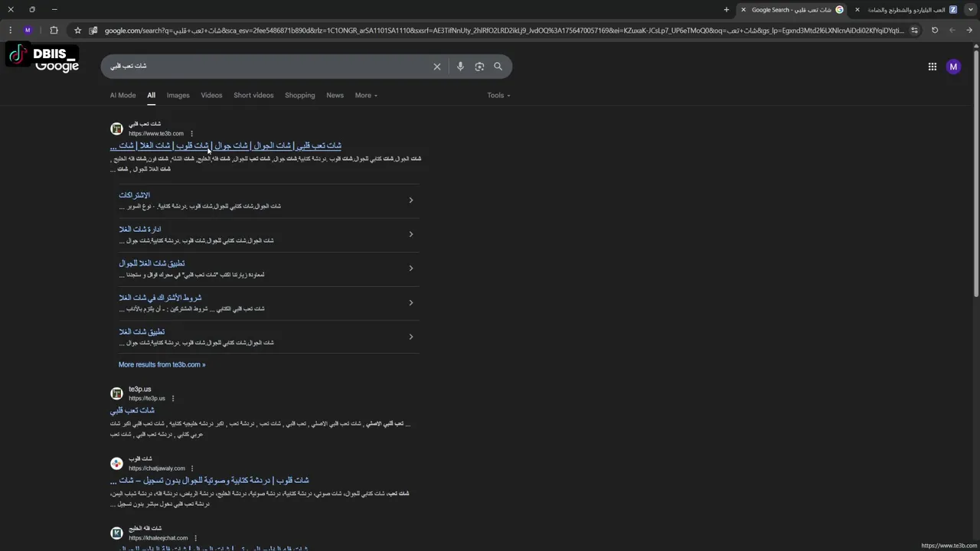This screenshot has height=551, width=980.
Task: Open the tab search dropdown arrow
Action: tap(970, 10)
